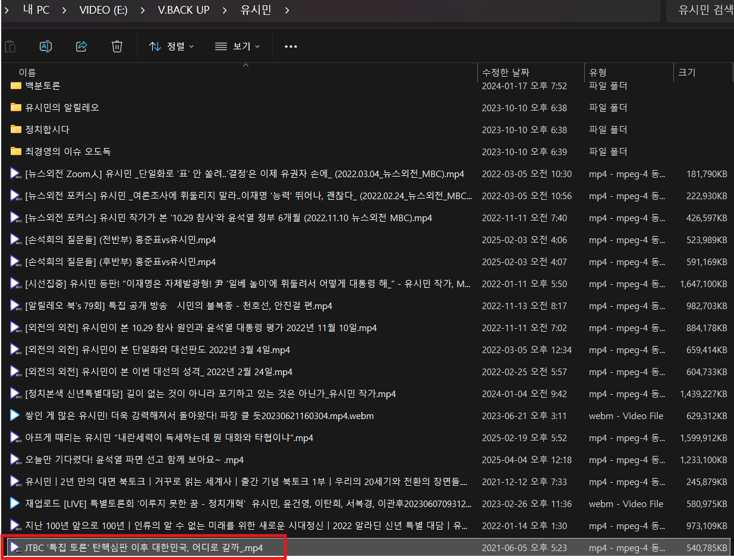
Task: Select the 유시민의 알릴레오 folder icon
Action: click(16, 108)
